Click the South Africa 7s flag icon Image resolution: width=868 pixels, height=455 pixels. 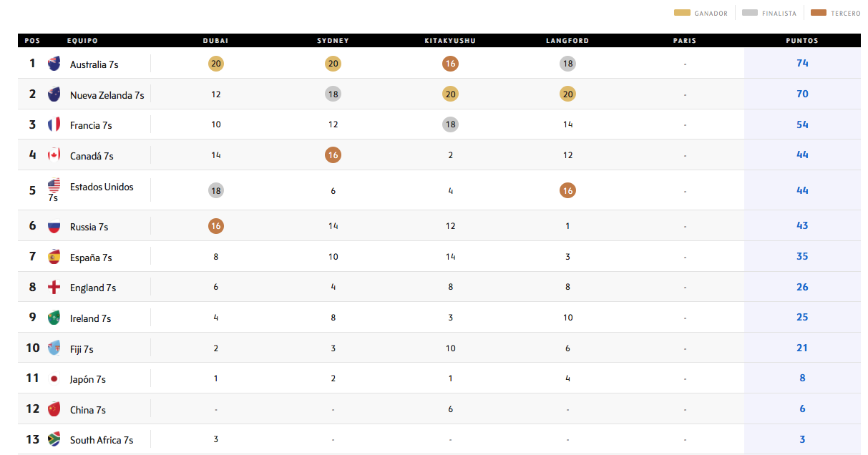pyautogui.click(x=54, y=439)
